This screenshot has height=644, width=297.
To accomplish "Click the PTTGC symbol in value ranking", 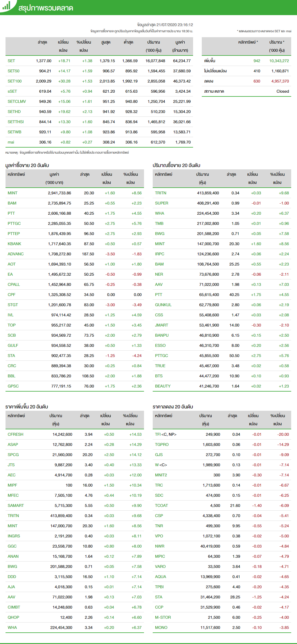I will pos(14,223).
